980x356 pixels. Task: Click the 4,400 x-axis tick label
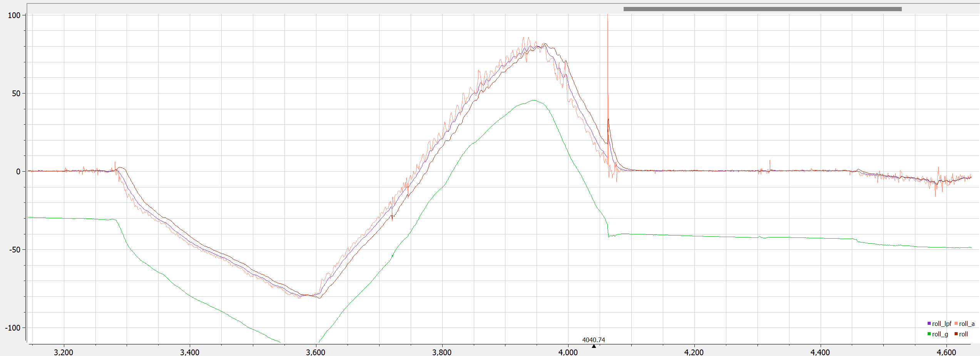[820, 352]
